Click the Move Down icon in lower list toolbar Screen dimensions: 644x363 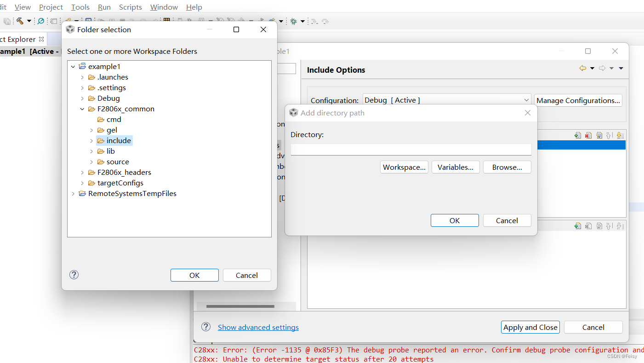pyautogui.click(x=619, y=226)
